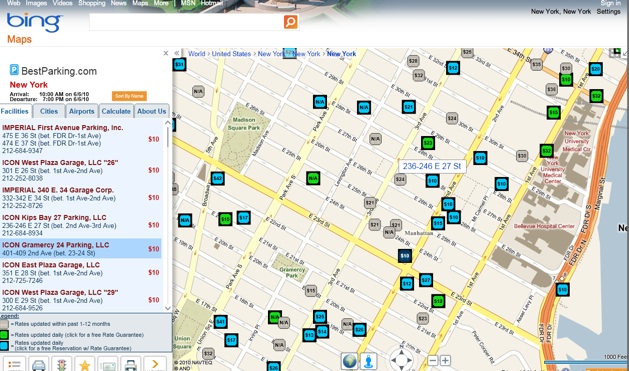
Task: Click the blue streetside person icon
Action: coord(369,361)
